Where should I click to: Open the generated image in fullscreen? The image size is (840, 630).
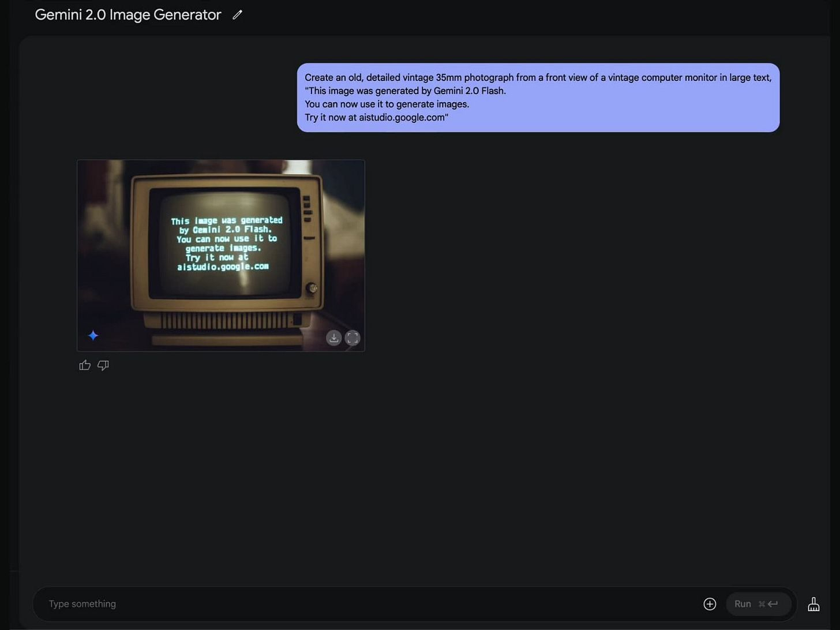pyautogui.click(x=352, y=338)
